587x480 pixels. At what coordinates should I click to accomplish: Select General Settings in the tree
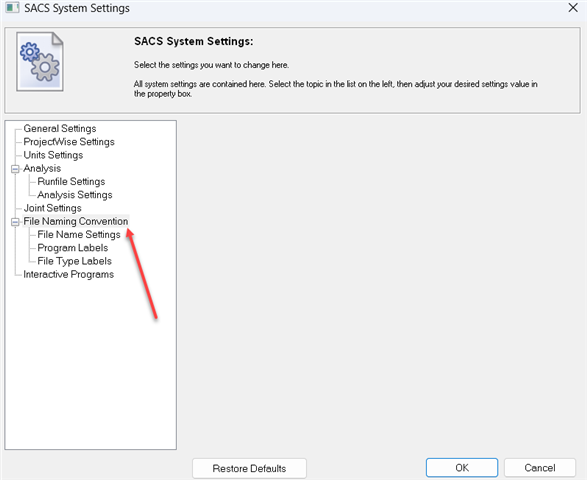[x=60, y=129]
